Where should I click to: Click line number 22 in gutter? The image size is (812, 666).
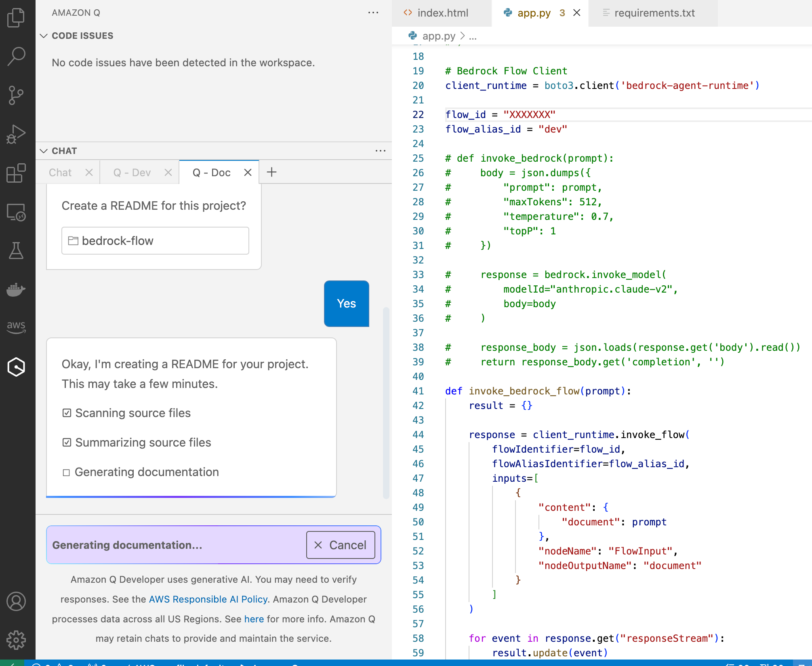418,115
